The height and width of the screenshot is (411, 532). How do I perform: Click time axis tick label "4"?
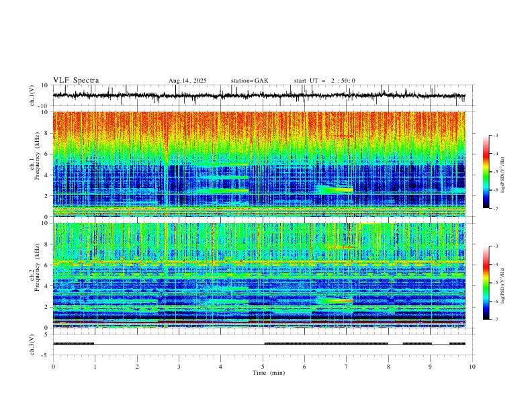[221, 367]
